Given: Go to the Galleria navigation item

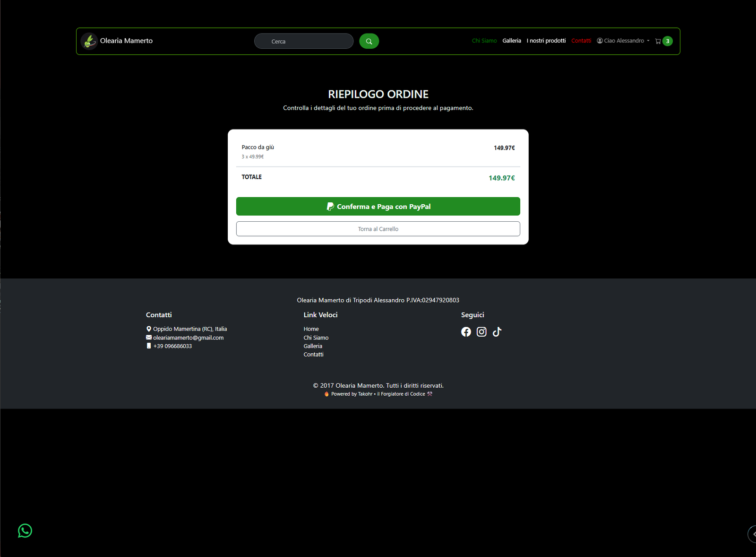Looking at the screenshot, I should coord(512,41).
